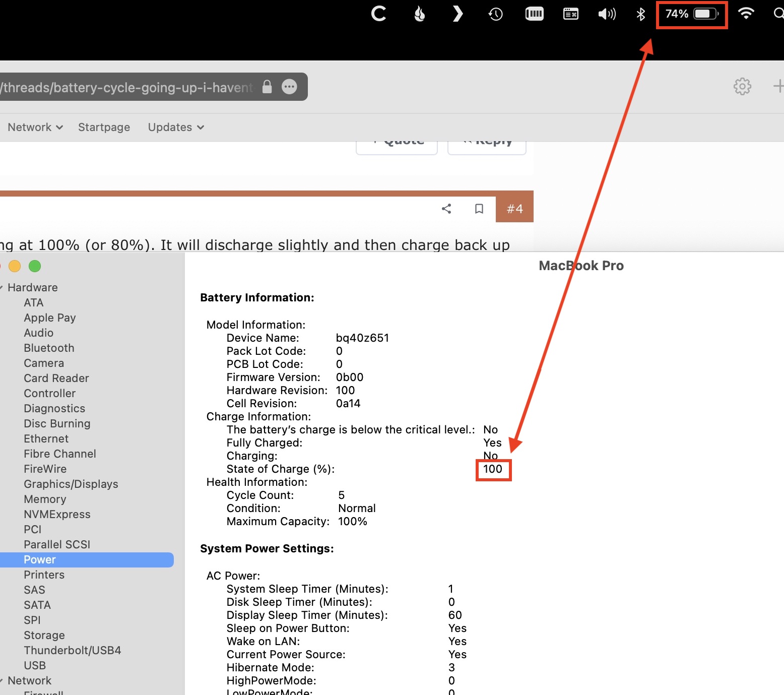Click the Cycle Count value 5
The width and height of the screenshot is (784, 695).
pyautogui.click(x=341, y=495)
